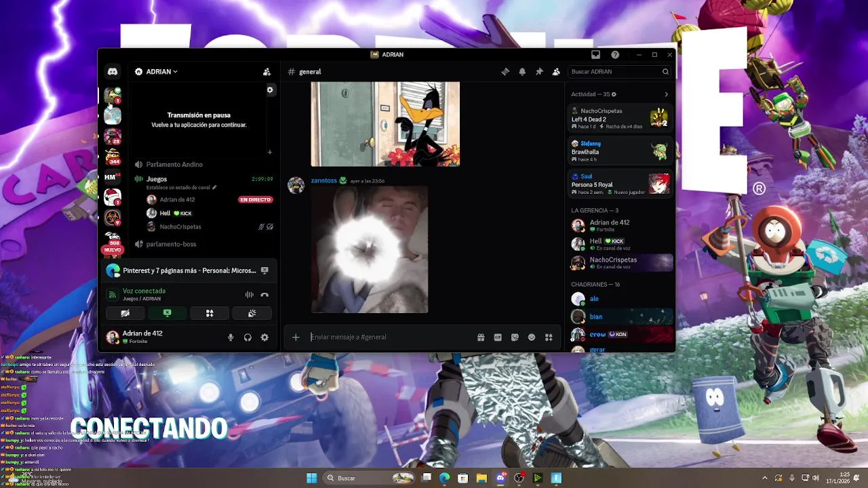Image resolution: width=868 pixels, height=488 pixels.
Task: Click the plus below the stream preview
Action: point(269,152)
